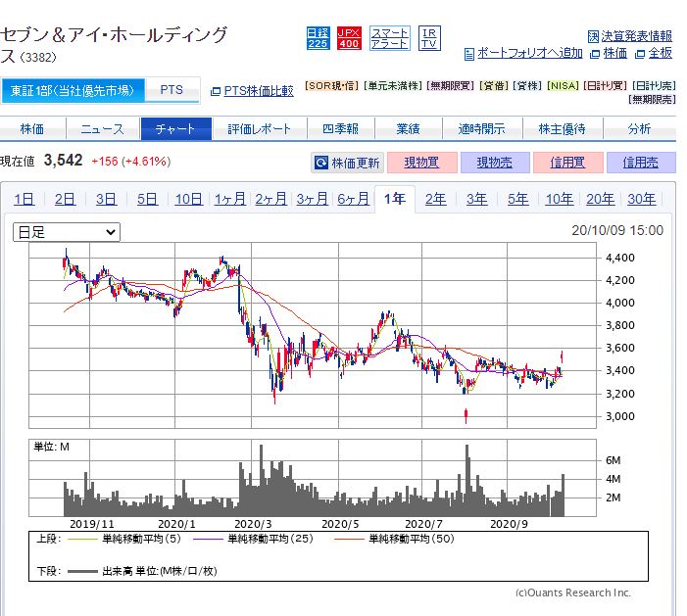Screen dimensions: 687x616
Task: Select 6ヶ月 chart period
Action: tap(353, 199)
